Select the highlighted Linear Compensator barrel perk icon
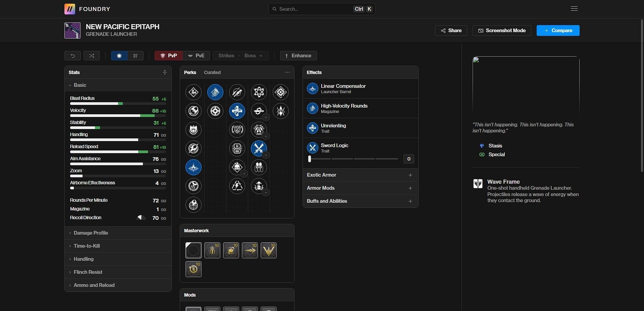 pyautogui.click(x=194, y=167)
